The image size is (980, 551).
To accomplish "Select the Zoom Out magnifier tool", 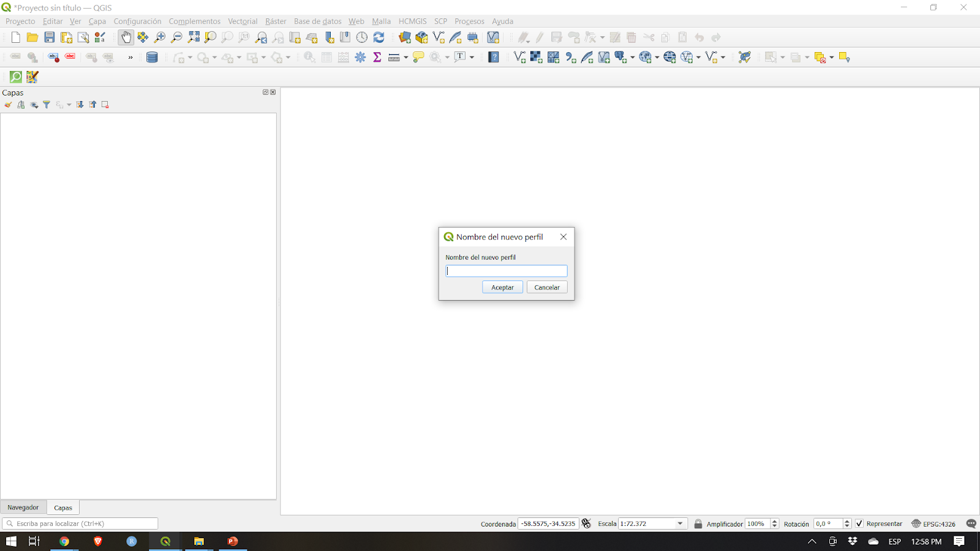I will point(176,37).
